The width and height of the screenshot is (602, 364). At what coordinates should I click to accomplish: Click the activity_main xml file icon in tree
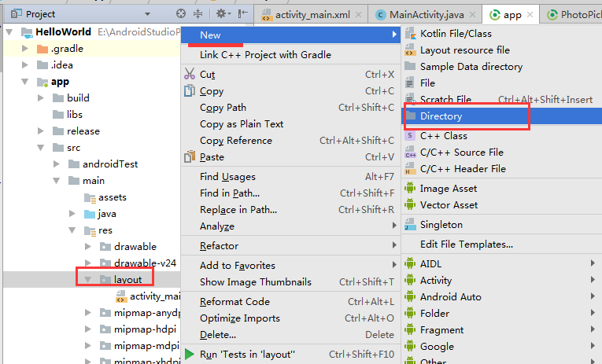[121, 296]
